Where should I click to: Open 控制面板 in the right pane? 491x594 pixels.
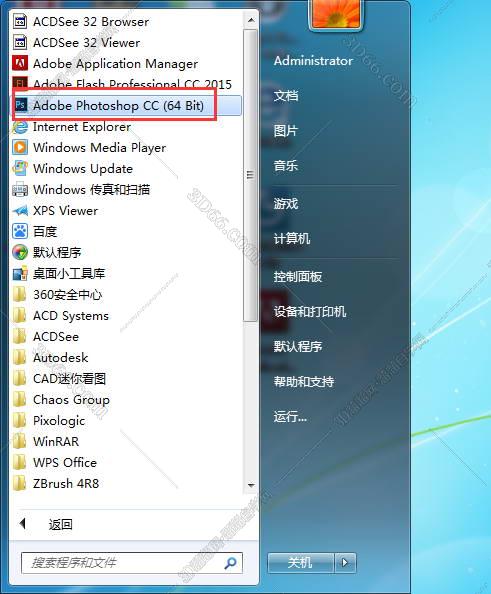coord(298,277)
